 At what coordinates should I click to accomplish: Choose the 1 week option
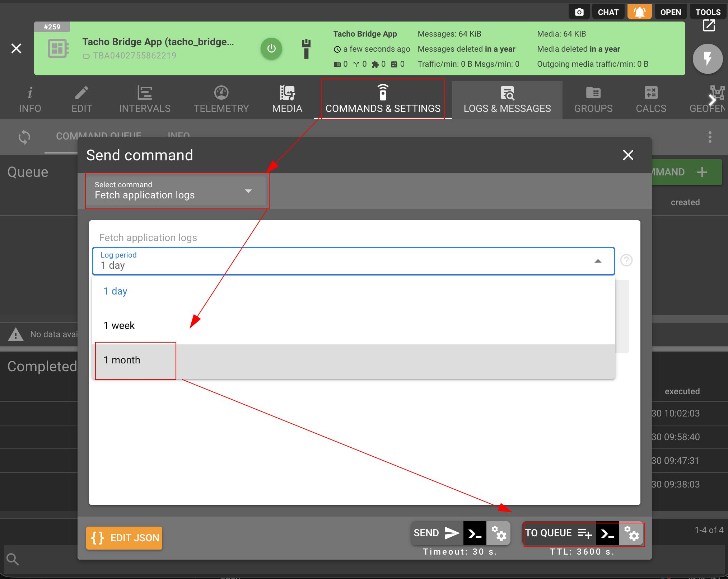click(354, 326)
